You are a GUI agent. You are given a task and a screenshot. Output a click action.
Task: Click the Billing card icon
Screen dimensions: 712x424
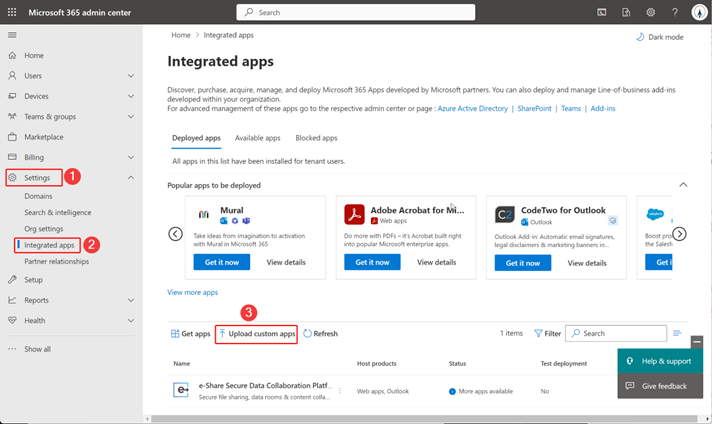12,157
